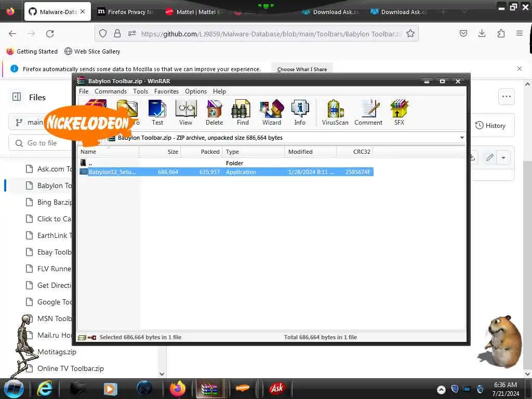Click Choose What I Share button
532x399 pixels.
coord(302,69)
